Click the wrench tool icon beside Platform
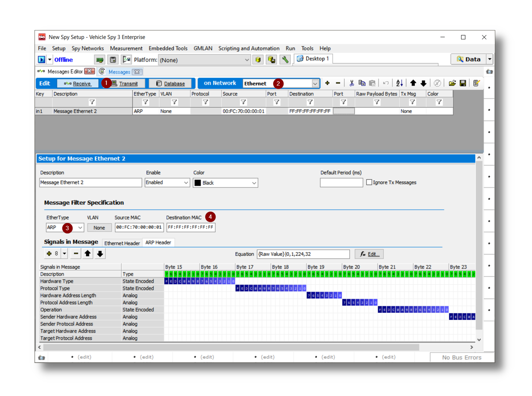 (x=285, y=60)
